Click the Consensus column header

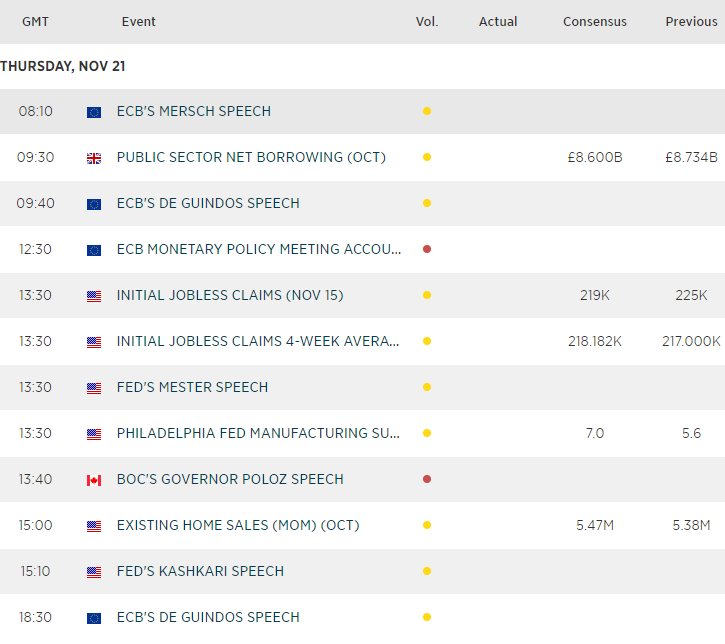click(x=595, y=22)
